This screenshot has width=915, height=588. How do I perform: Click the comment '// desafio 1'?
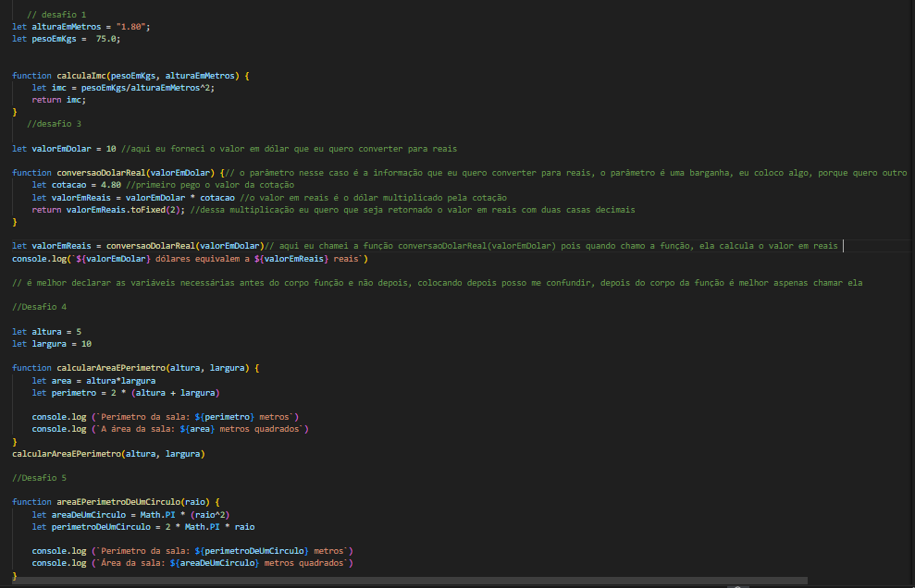(56, 15)
